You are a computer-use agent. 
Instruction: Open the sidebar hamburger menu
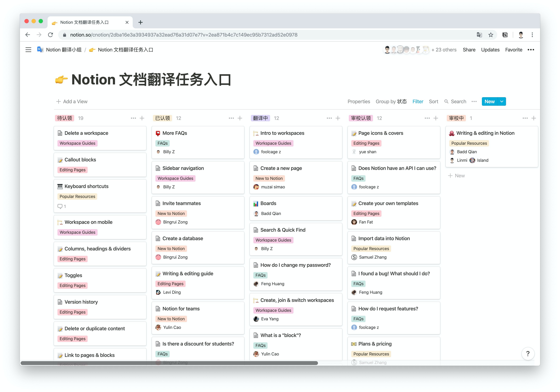point(28,50)
